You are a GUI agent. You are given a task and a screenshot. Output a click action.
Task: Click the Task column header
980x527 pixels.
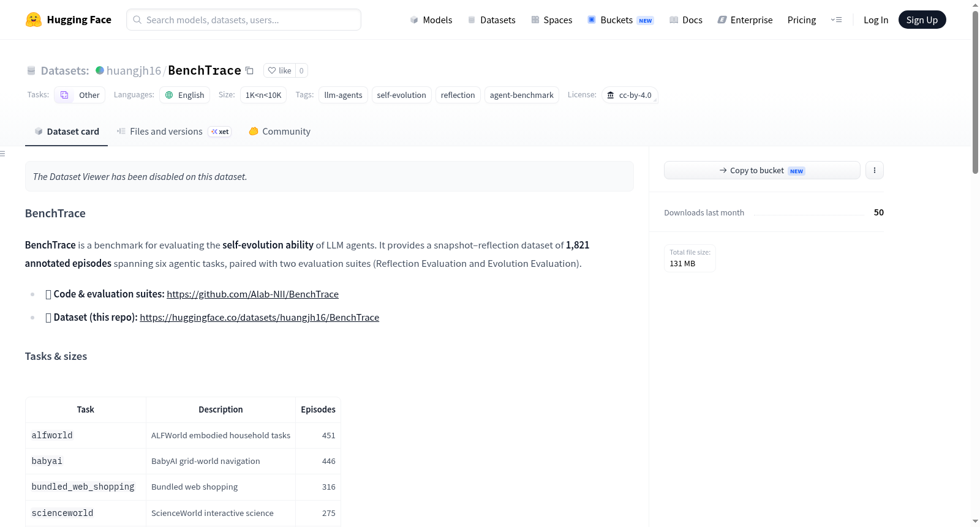[x=85, y=409]
